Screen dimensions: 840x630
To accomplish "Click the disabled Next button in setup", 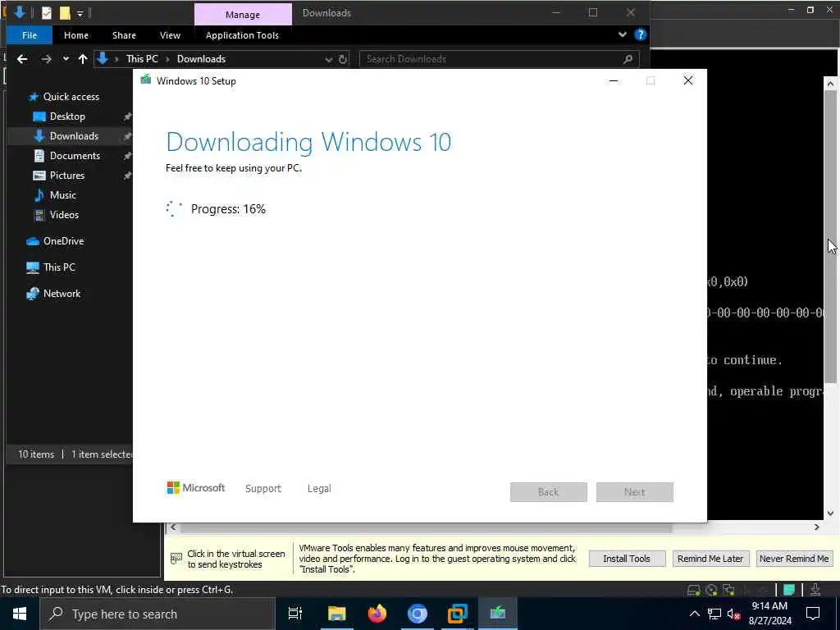I will pos(635,492).
